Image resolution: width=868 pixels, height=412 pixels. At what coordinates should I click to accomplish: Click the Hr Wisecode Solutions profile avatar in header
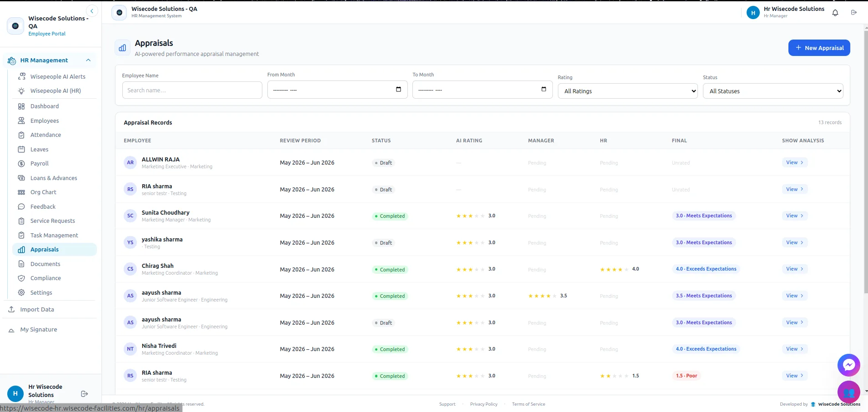[x=753, y=13]
